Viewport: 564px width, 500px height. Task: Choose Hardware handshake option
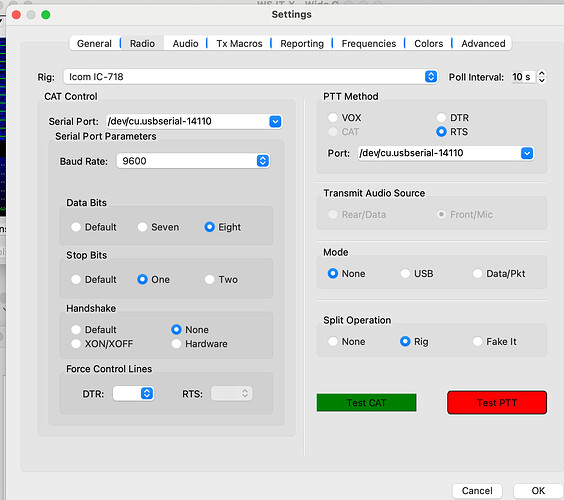coord(200,344)
